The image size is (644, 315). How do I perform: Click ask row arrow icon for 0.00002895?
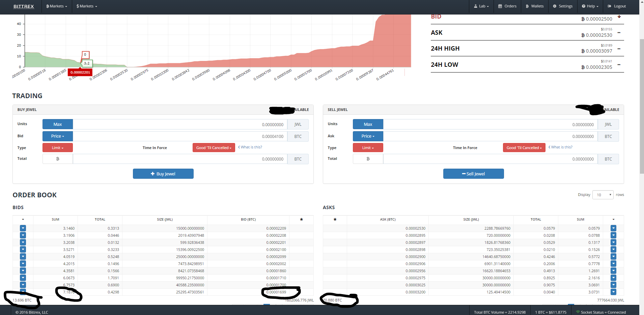point(613,235)
